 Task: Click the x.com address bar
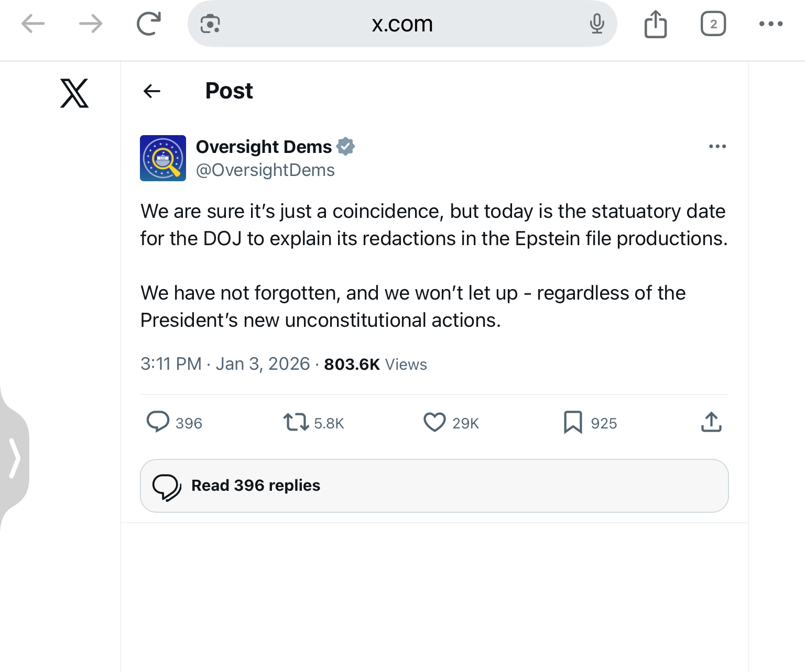(402, 24)
